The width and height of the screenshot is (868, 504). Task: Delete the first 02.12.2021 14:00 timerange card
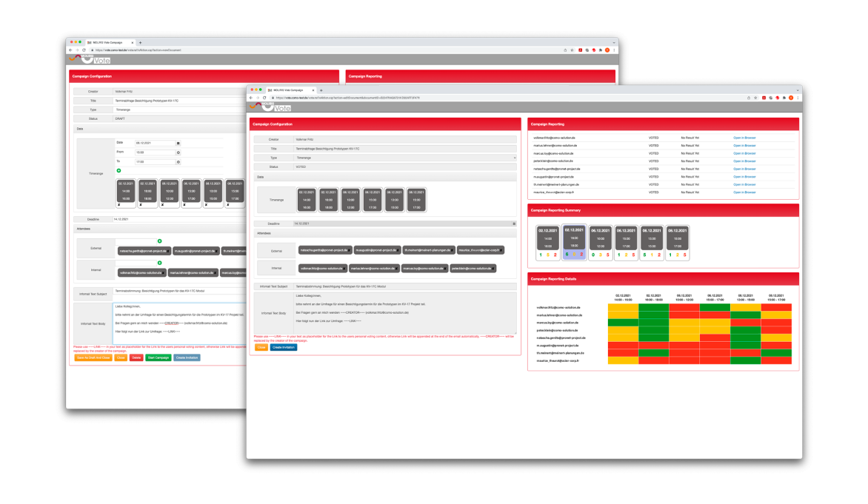point(120,205)
